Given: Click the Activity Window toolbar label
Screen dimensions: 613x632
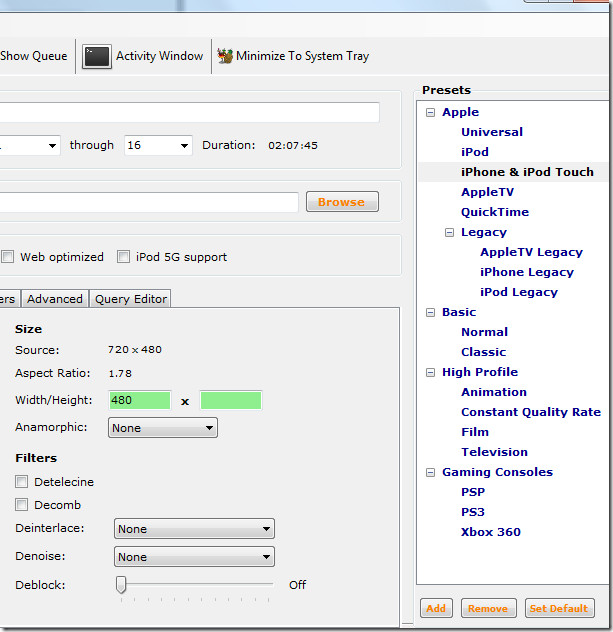Looking at the screenshot, I should (160, 56).
